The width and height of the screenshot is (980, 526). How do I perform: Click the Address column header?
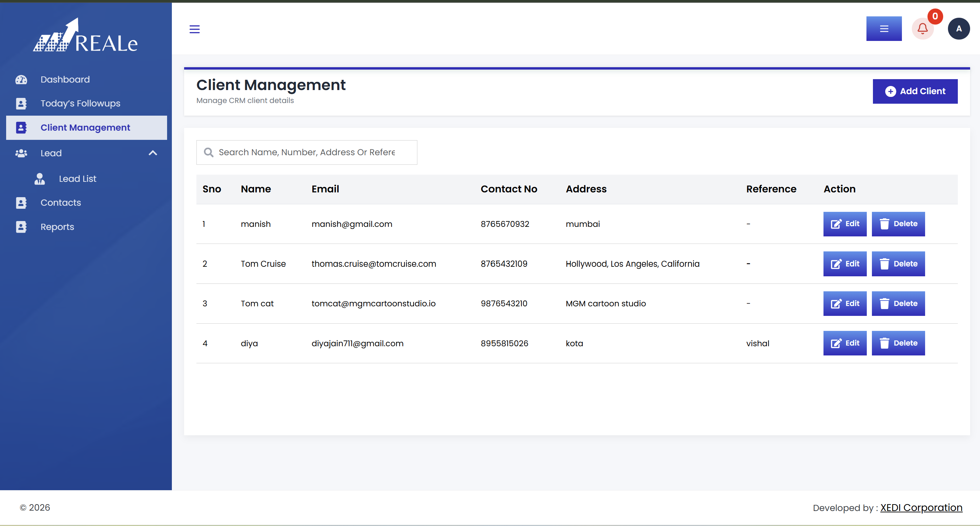586,189
